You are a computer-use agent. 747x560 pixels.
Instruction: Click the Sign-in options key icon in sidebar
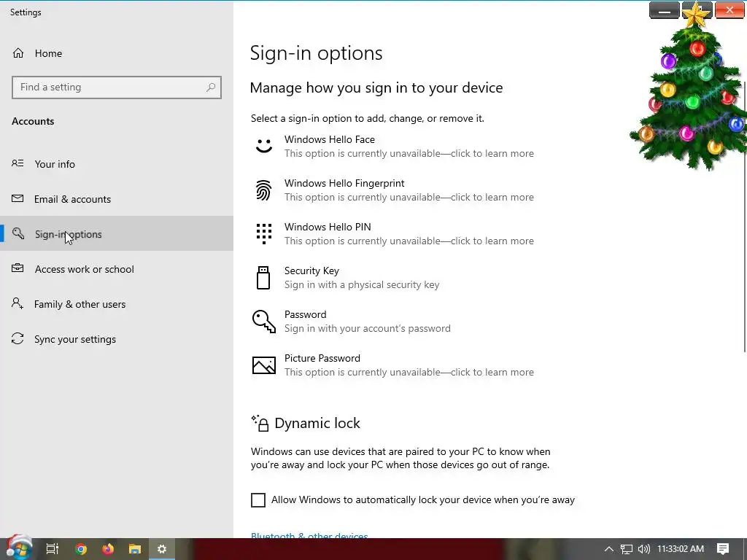click(18, 233)
